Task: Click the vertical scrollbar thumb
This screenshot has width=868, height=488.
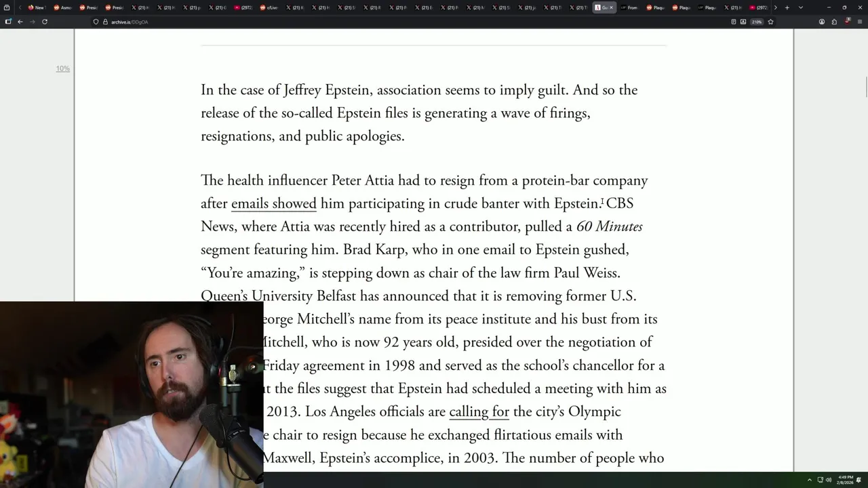Action: coord(865,87)
